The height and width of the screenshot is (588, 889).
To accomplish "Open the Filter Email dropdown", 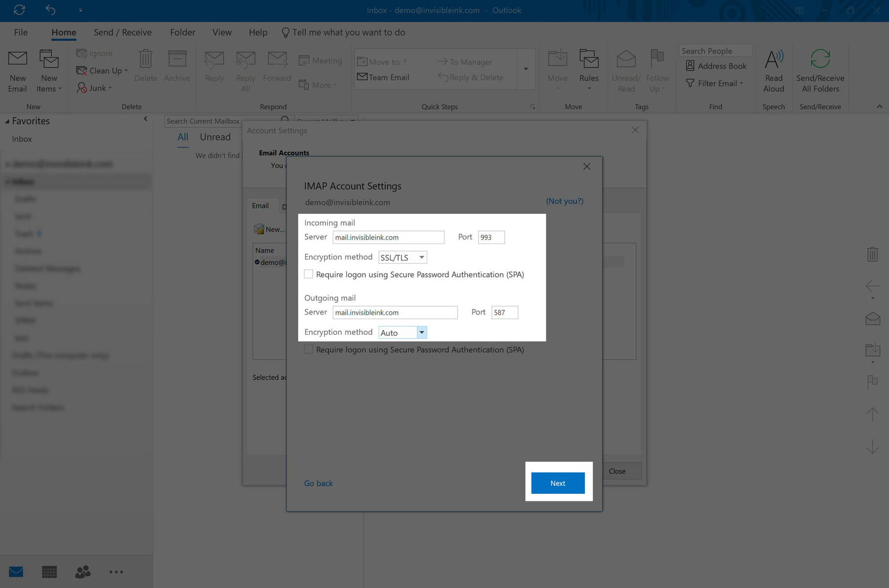I will click(715, 83).
